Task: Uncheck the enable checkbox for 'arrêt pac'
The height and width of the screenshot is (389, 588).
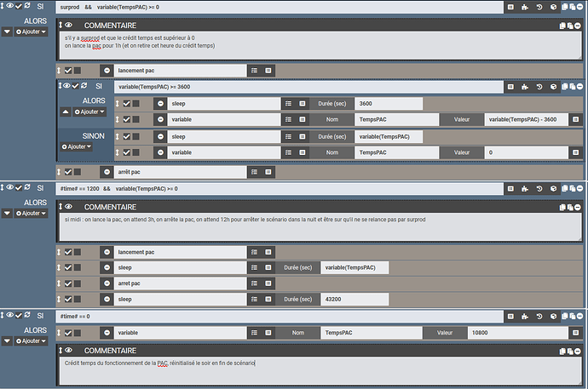Action: point(66,172)
